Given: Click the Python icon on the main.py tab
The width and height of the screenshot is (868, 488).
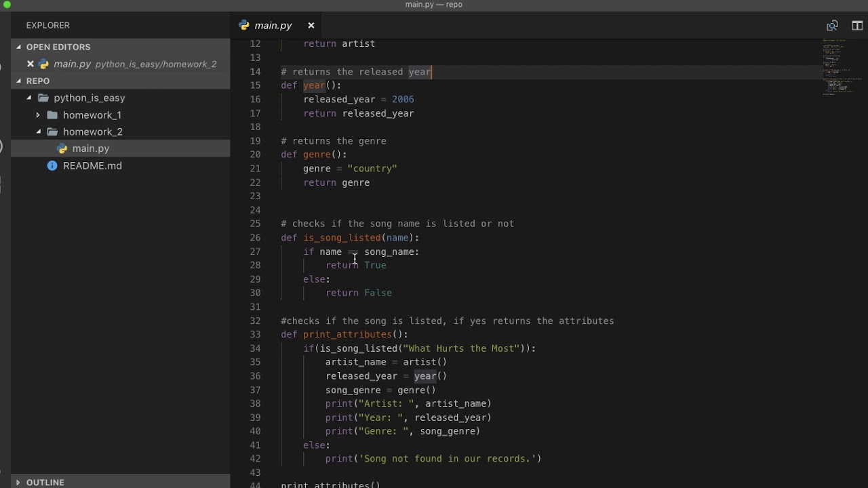Looking at the screenshot, I should (244, 26).
